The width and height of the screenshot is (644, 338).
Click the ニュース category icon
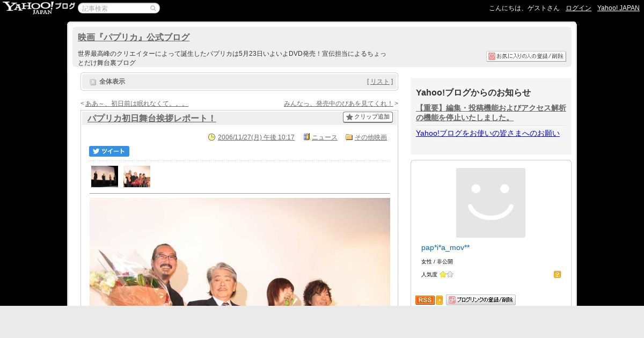tap(307, 137)
